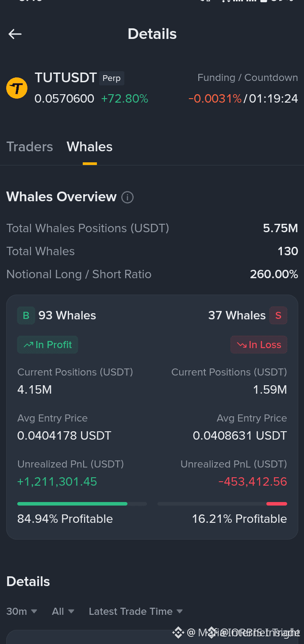
Task: Expand the All filter dropdown
Action: pos(63,611)
